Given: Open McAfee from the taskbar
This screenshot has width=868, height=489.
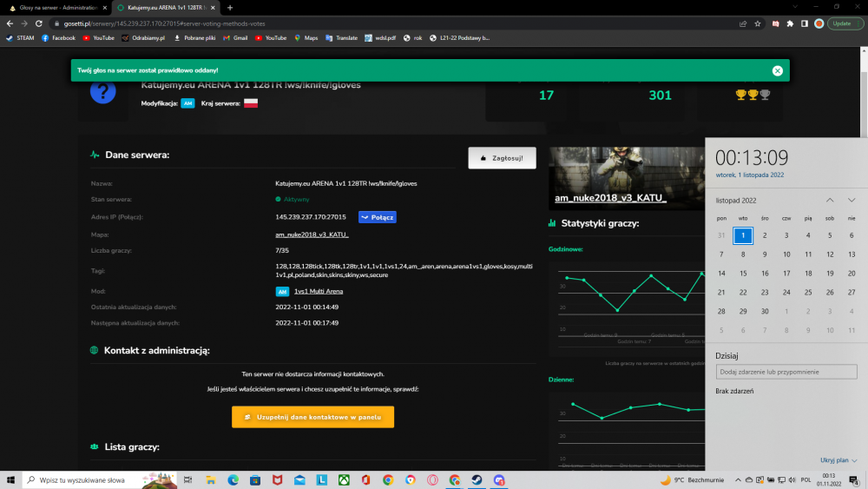Looking at the screenshot, I should (278, 480).
